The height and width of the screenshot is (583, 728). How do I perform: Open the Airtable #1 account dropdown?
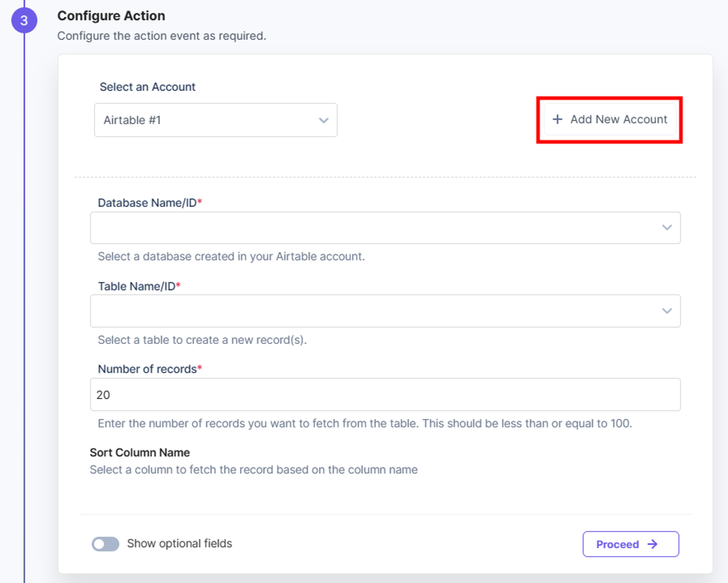pyautogui.click(x=216, y=120)
